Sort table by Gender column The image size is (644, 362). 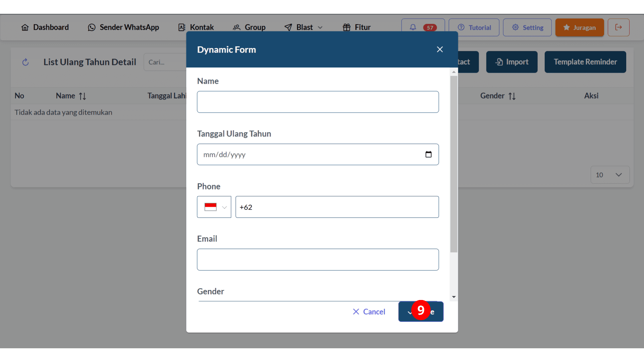point(498,96)
